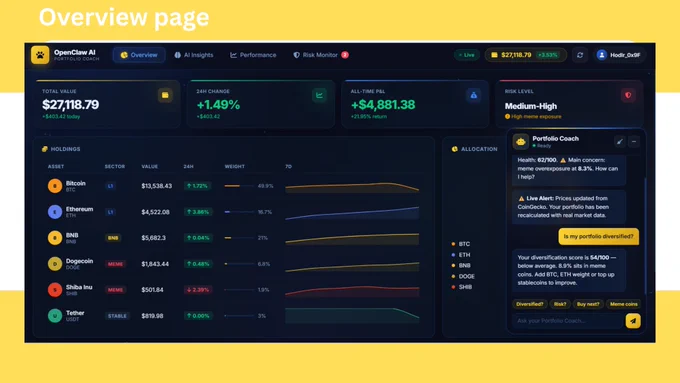Open the $27,118.79 wallet balance pill

(525, 55)
